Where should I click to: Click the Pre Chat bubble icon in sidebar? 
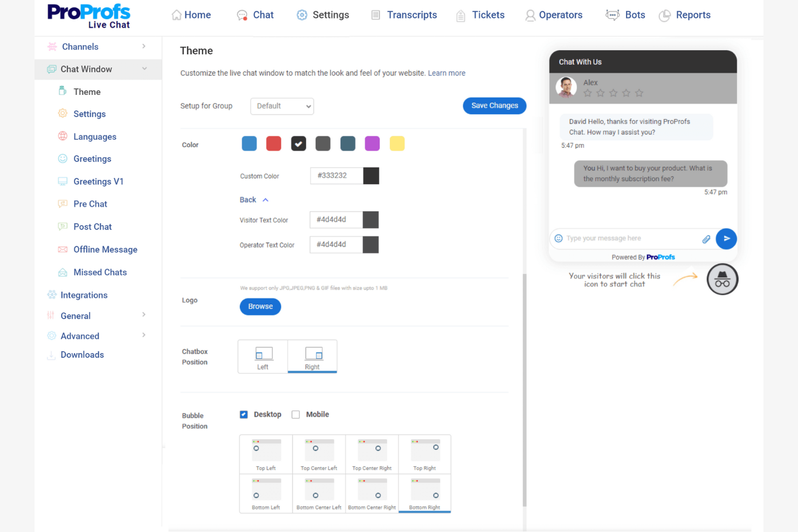63,203
